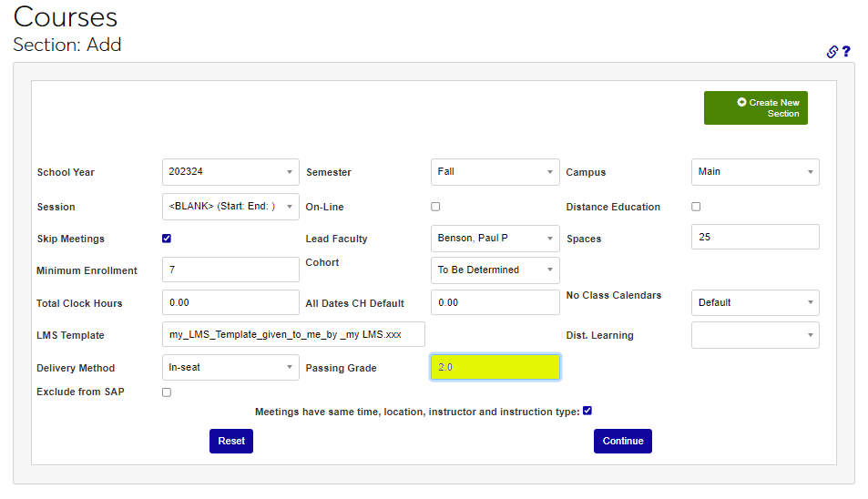868x499 pixels.
Task: Check the Distance Education checkbox
Action: click(696, 207)
